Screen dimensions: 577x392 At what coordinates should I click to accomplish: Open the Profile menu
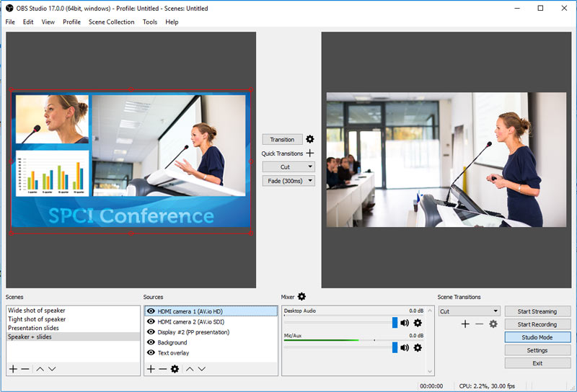(71, 22)
